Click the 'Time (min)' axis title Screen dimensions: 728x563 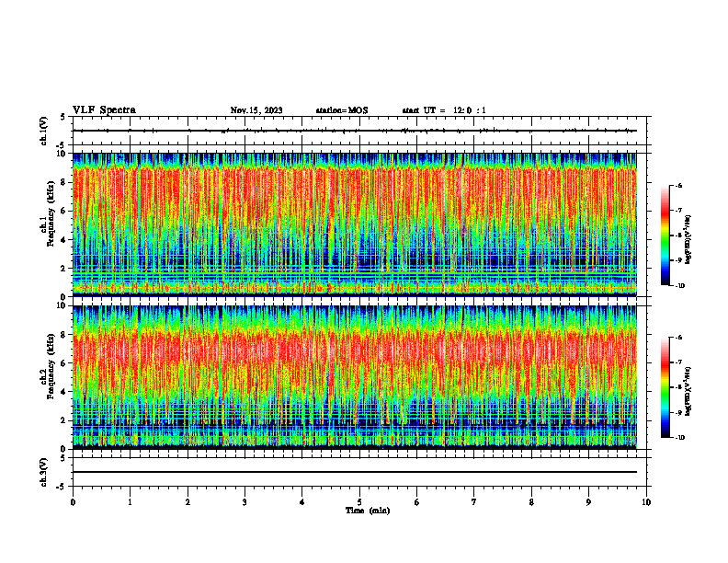tap(368, 511)
